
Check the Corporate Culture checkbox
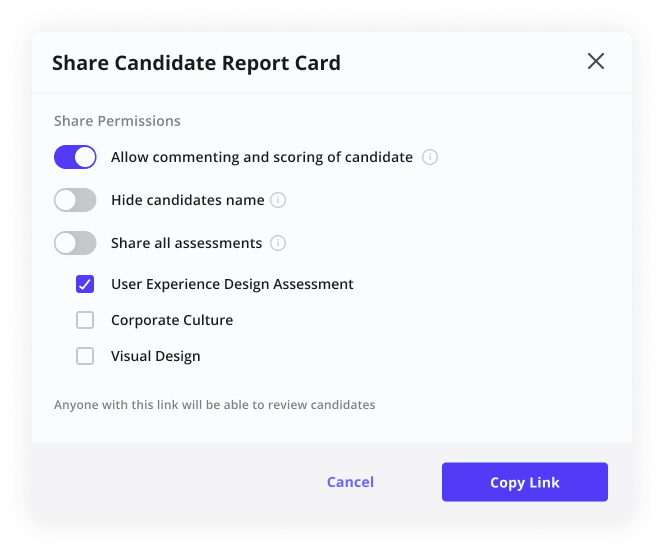tap(85, 320)
